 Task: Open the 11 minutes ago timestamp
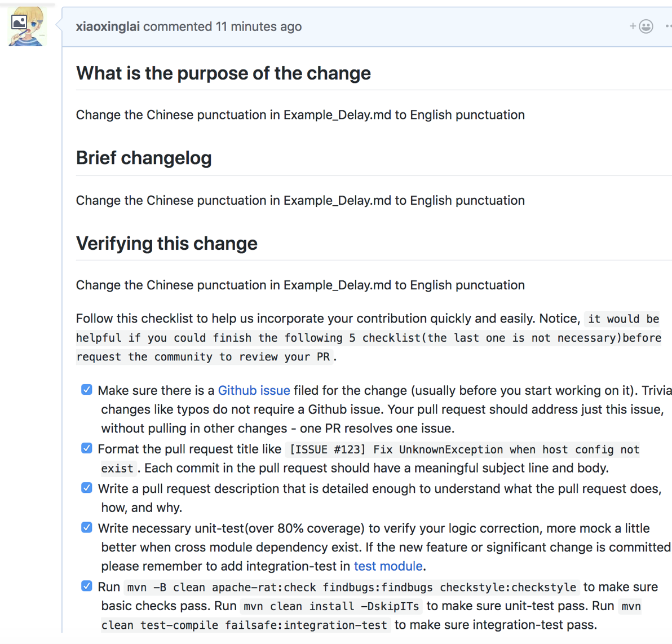258,27
